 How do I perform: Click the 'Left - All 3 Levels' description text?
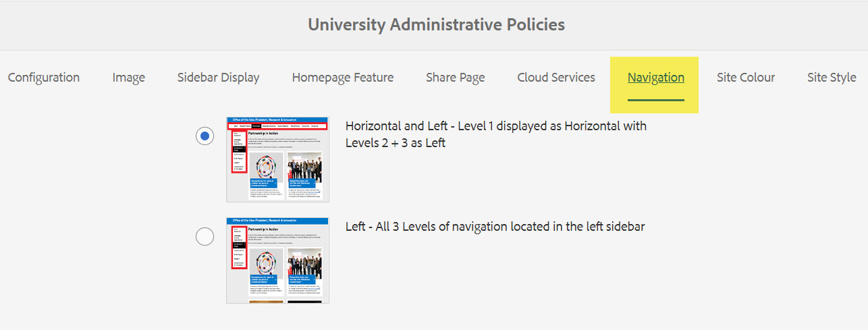tap(495, 227)
